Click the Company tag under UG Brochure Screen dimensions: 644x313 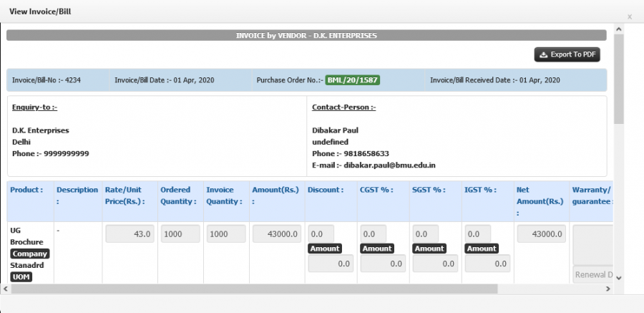(30, 254)
